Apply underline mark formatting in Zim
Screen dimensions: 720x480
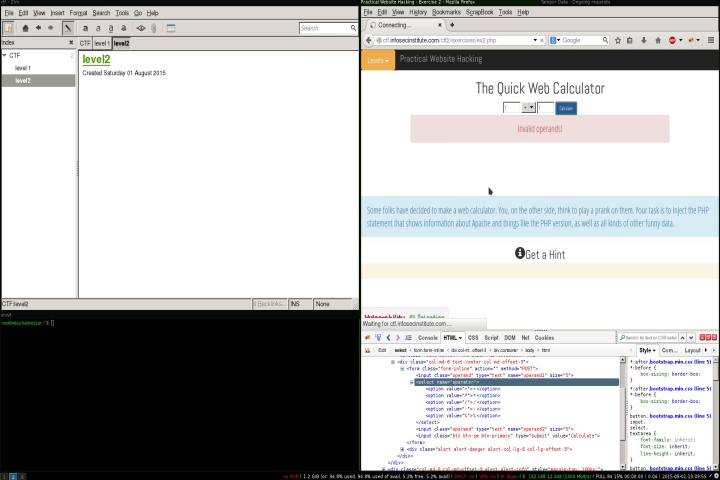[x=111, y=28]
